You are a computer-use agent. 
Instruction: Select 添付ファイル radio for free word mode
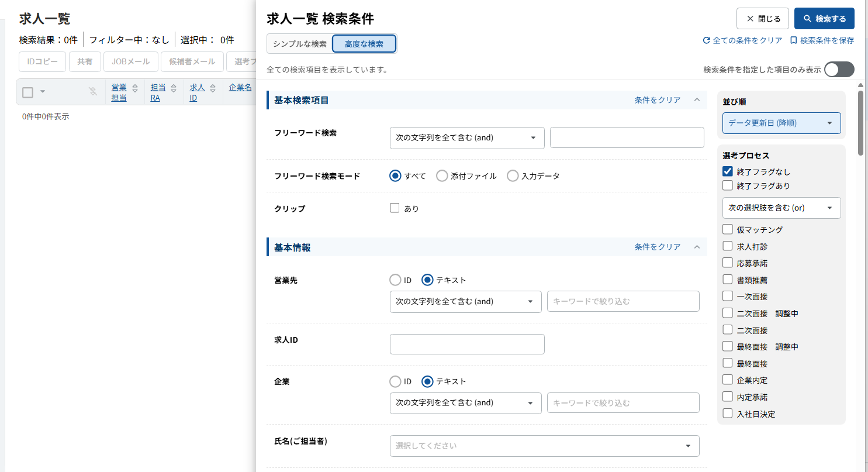point(442,176)
